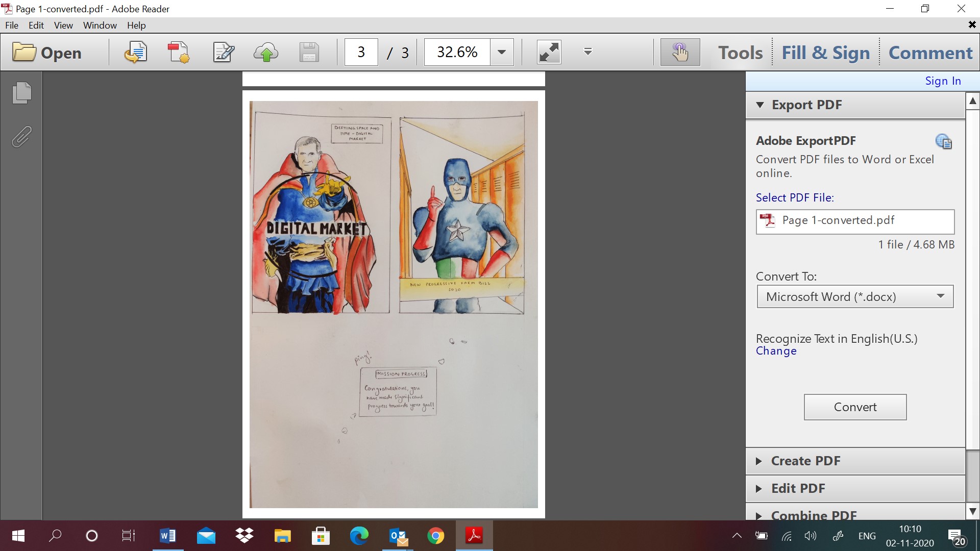
Task: Click the clock showing 10:10
Action: [910, 529]
